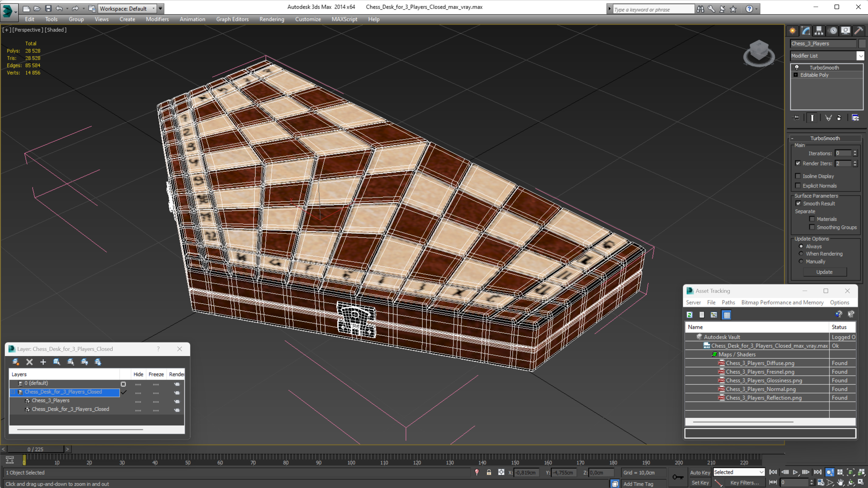The image size is (868, 488).
Task: Select Table View icon in Asset Tracking
Action: click(x=727, y=315)
